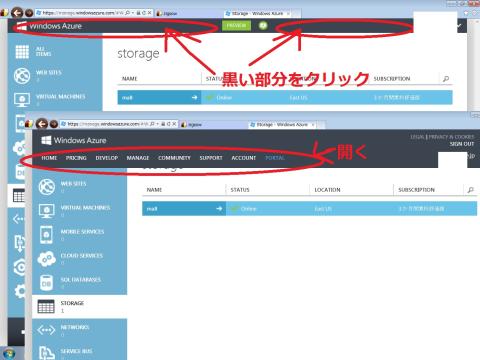Open mail storage arrow in lower window
This screenshot has height=360, width=480.
[x=219, y=209]
